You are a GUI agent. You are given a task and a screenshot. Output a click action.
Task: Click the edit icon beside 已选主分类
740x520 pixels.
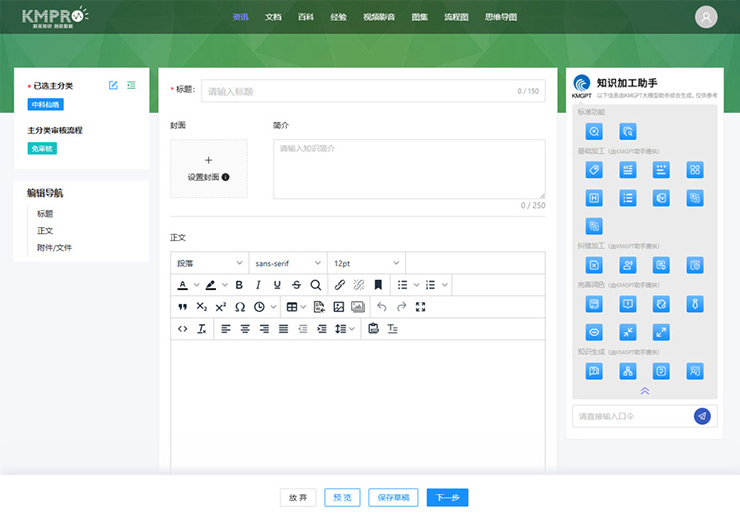tap(113, 86)
